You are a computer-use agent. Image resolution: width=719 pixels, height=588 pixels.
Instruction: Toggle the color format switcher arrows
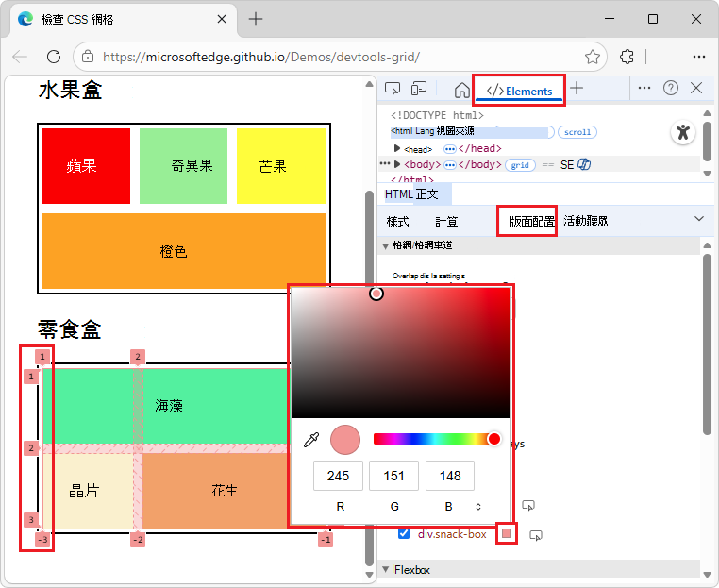pyautogui.click(x=477, y=506)
